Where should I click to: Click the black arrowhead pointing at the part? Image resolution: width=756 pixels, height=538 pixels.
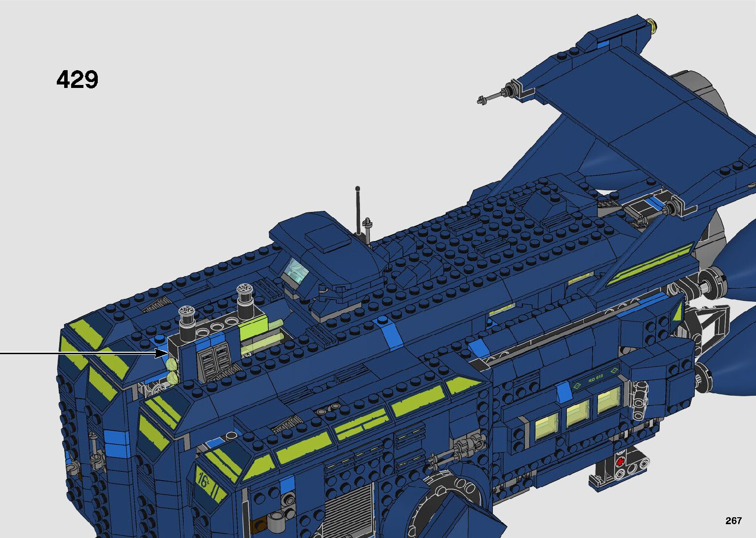click(162, 353)
